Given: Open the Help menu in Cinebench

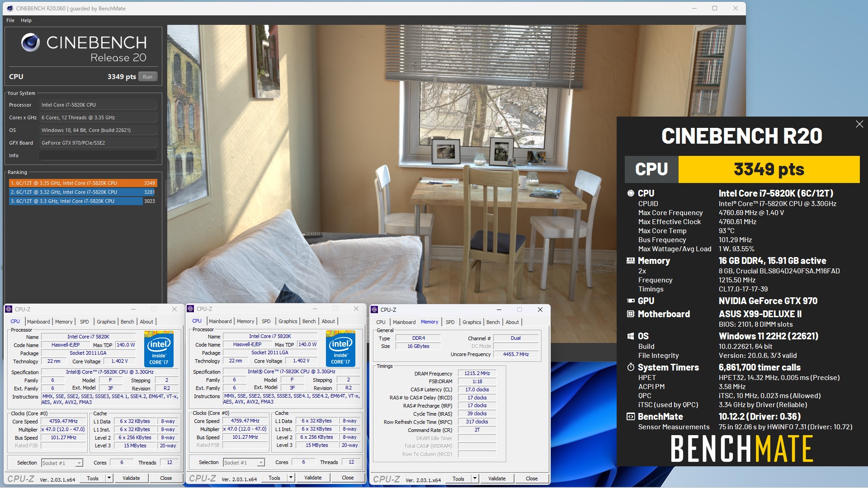Looking at the screenshot, I should [26, 20].
